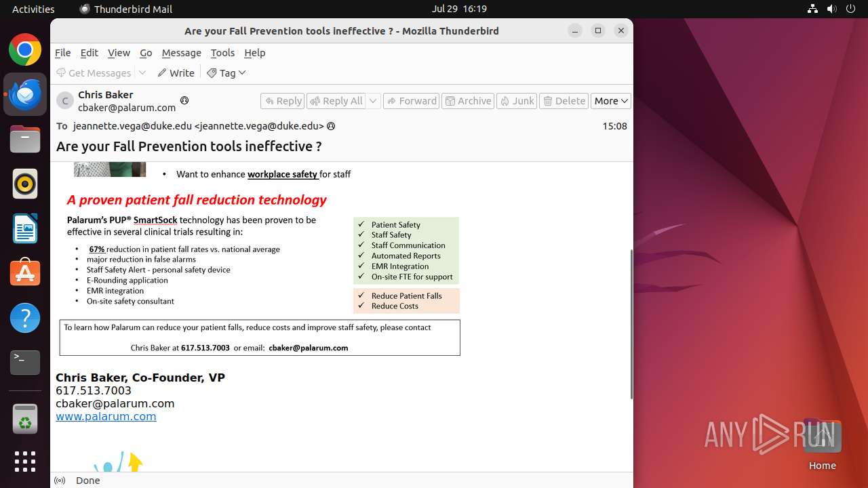Image resolution: width=868 pixels, height=488 pixels.
Task: Archive this email
Action: (x=468, y=101)
